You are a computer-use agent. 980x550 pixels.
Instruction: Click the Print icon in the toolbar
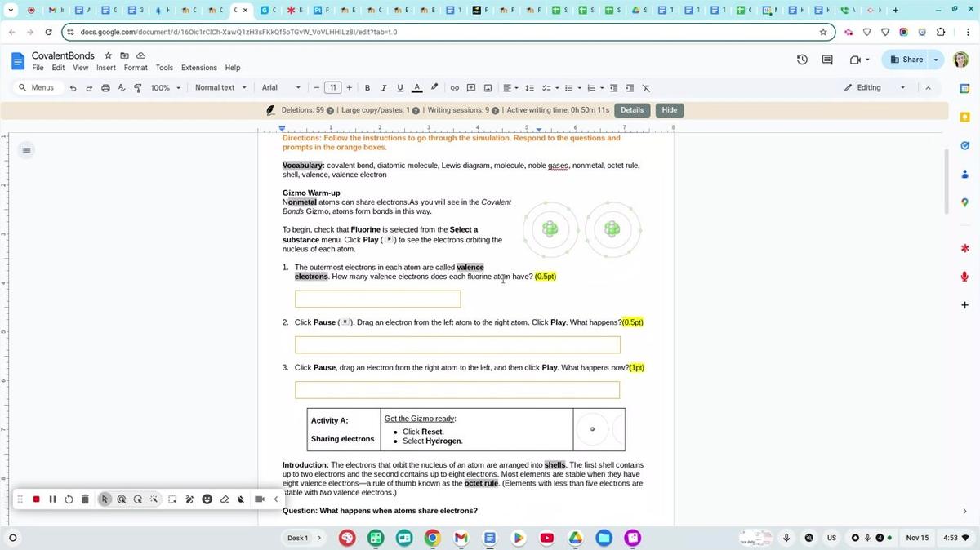click(105, 88)
